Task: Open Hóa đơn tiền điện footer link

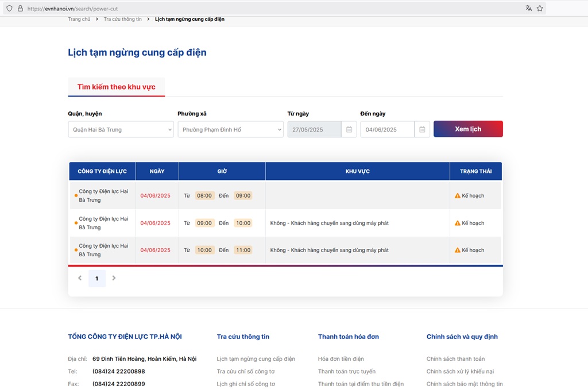Action: (341, 359)
